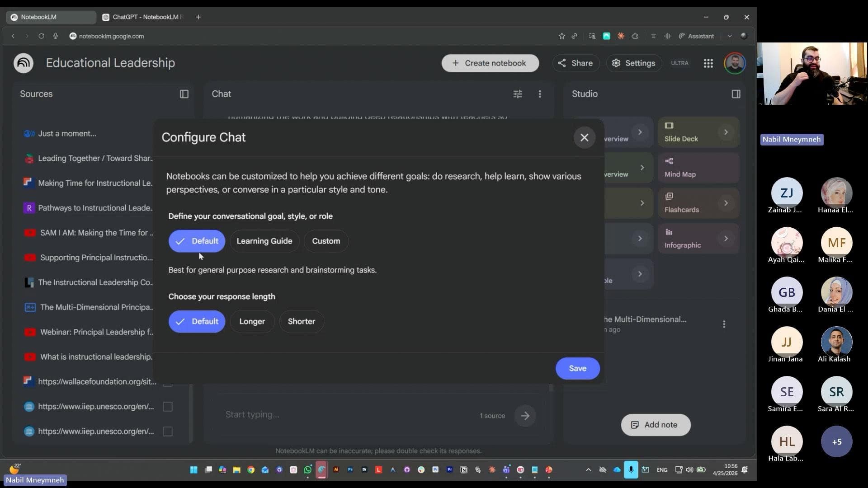This screenshot has width=868, height=488.
Task: Expand the Infographic options arrow
Action: click(726, 238)
